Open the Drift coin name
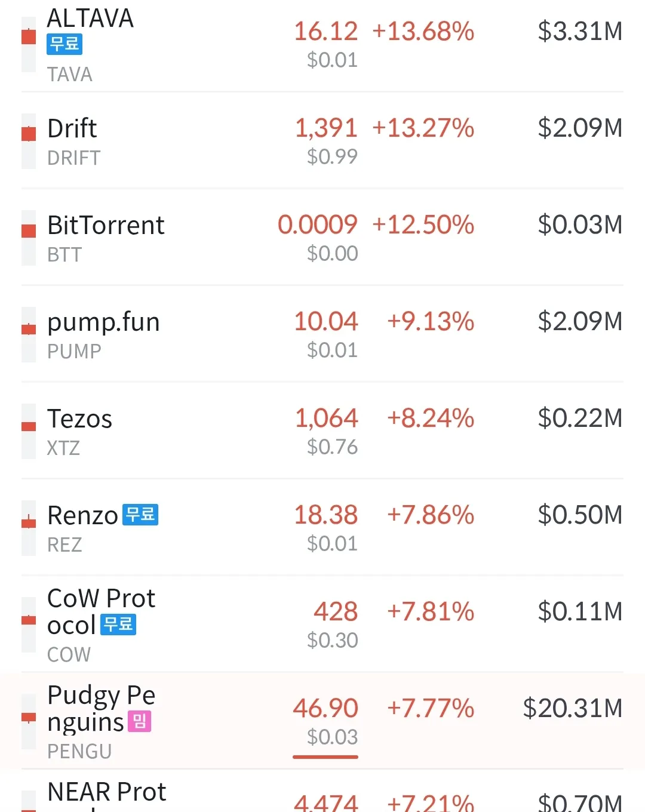The height and width of the screenshot is (812, 645). click(x=72, y=129)
